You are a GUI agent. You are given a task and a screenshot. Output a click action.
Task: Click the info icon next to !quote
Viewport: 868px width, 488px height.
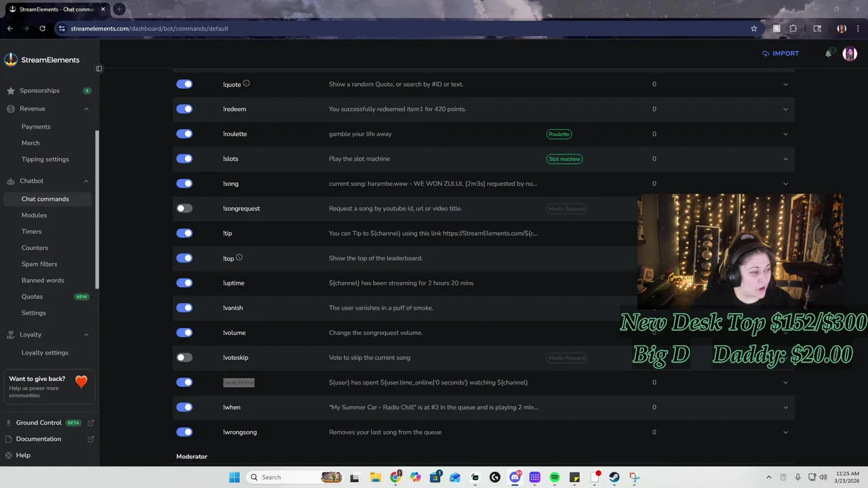click(246, 83)
